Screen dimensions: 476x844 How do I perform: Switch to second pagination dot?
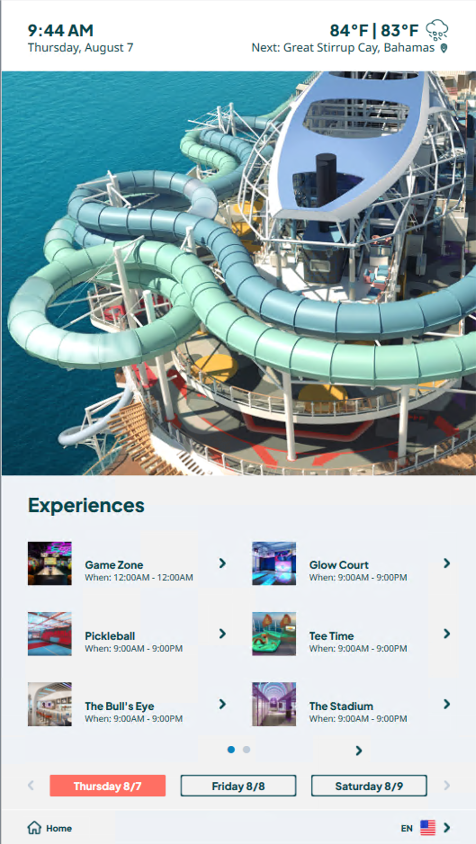click(x=246, y=749)
